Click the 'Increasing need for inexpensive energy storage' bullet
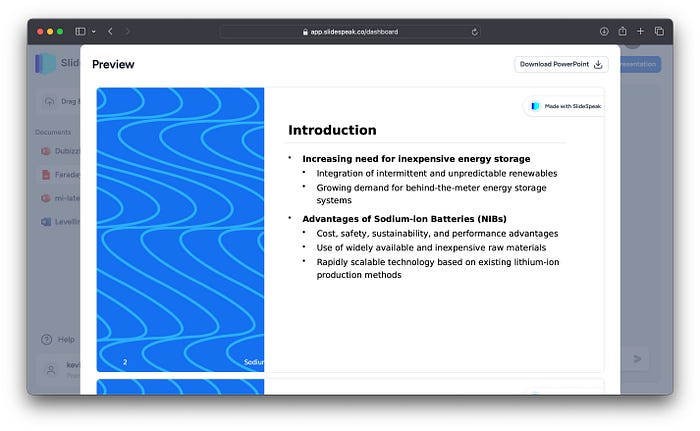The image size is (700, 431). click(x=416, y=159)
